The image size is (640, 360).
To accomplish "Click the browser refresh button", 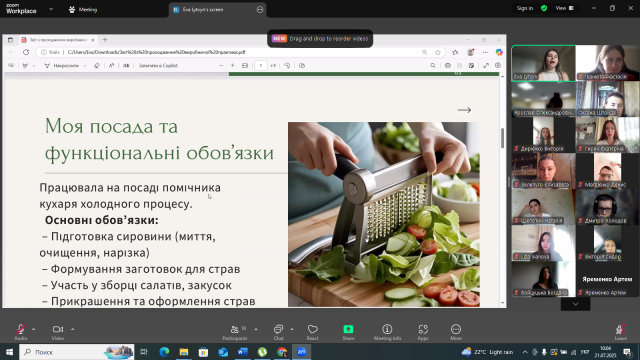I will click(26, 52).
